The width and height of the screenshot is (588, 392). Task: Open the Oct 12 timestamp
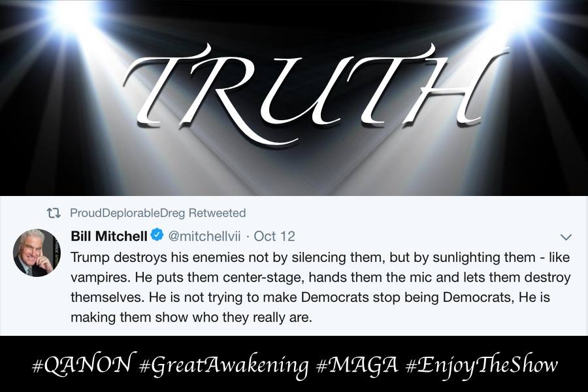click(274, 236)
